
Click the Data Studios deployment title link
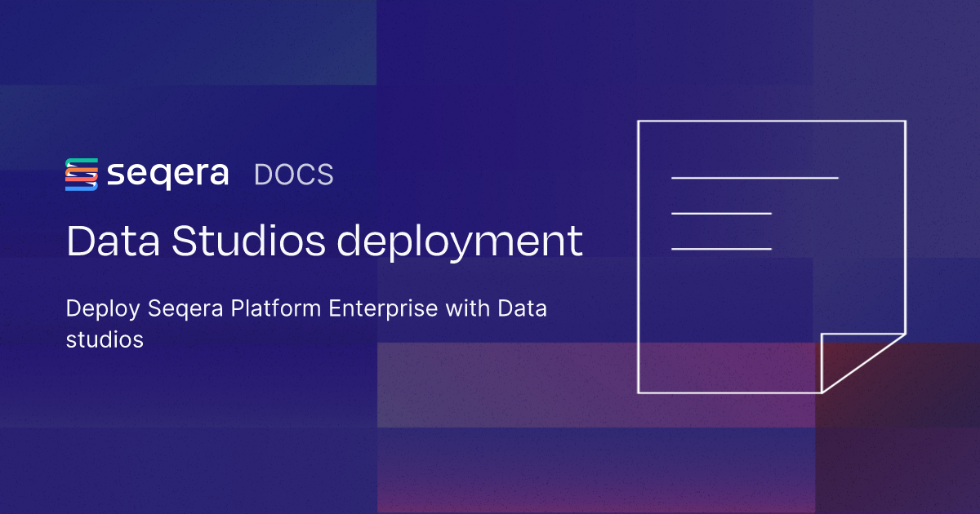point(323,240)
